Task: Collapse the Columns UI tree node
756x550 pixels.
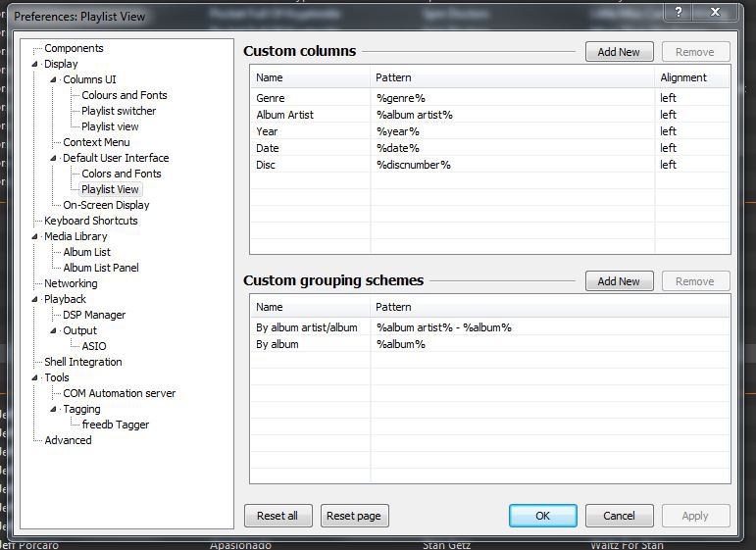Action: [55, 80]
